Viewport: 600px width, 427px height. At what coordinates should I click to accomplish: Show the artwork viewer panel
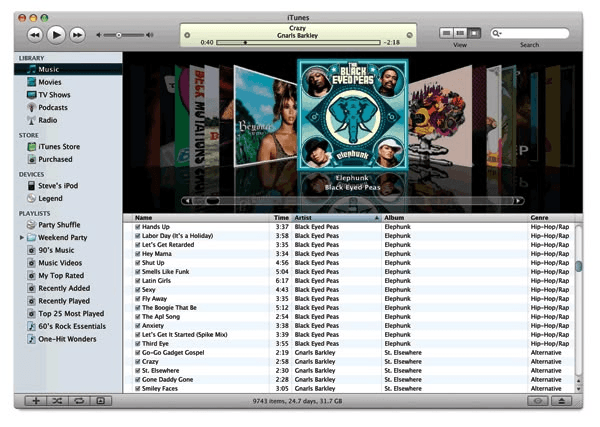[x=101, y=401]
